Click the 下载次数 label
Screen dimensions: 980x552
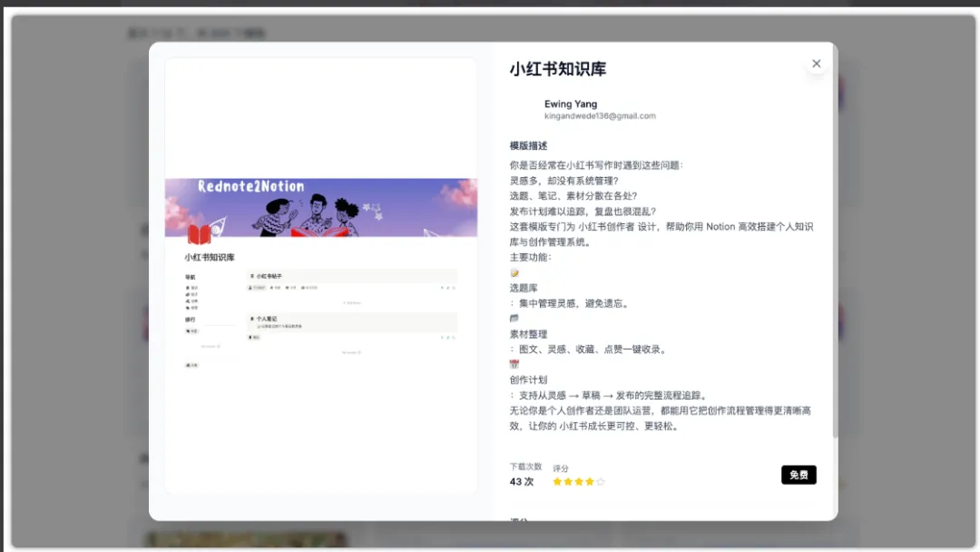[x=525, y=467]
